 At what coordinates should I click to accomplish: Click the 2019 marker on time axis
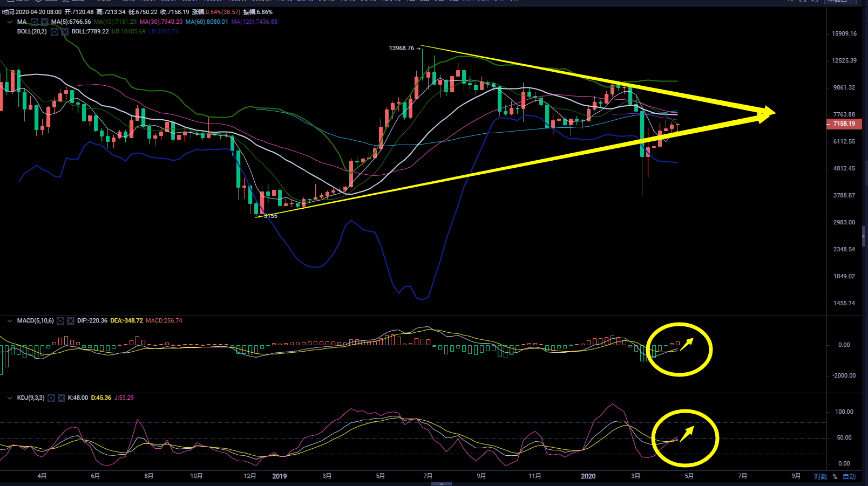click(280, 476)
